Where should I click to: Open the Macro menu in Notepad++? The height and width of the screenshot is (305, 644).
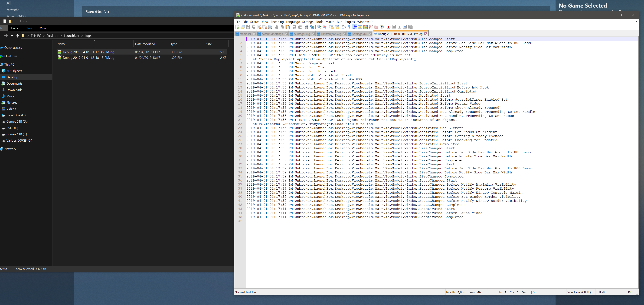[x=330, y=22]
